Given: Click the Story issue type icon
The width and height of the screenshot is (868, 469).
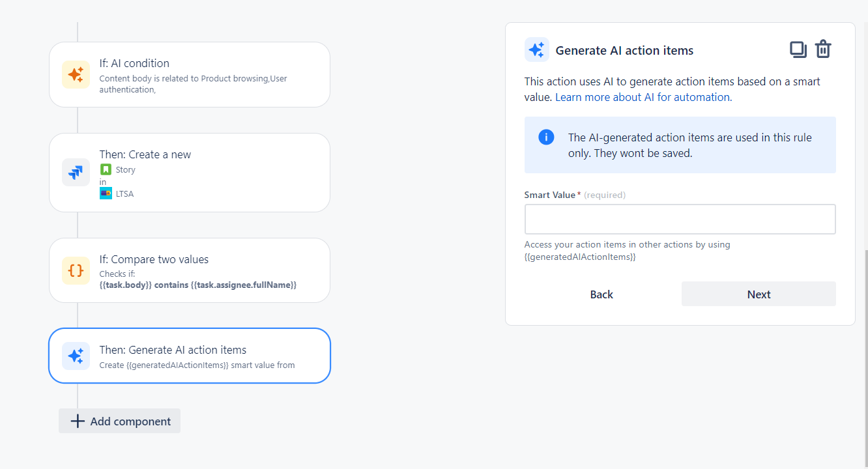Looking at the screenshot, I should pos(106,169).
